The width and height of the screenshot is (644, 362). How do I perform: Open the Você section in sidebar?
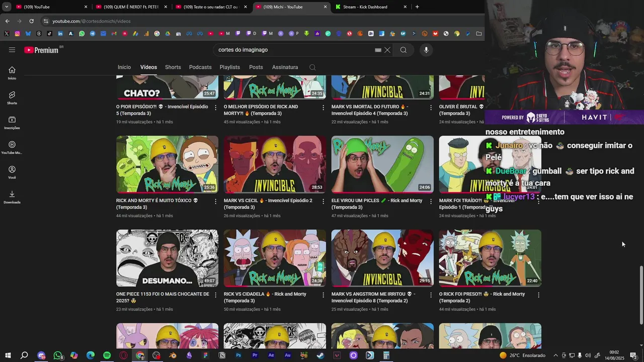coord(12,172)
